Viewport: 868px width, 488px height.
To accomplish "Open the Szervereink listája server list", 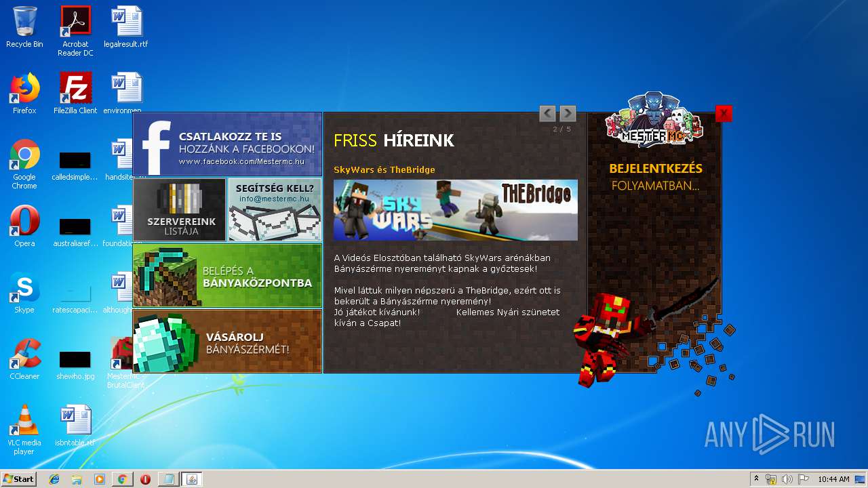I will 180,209.
